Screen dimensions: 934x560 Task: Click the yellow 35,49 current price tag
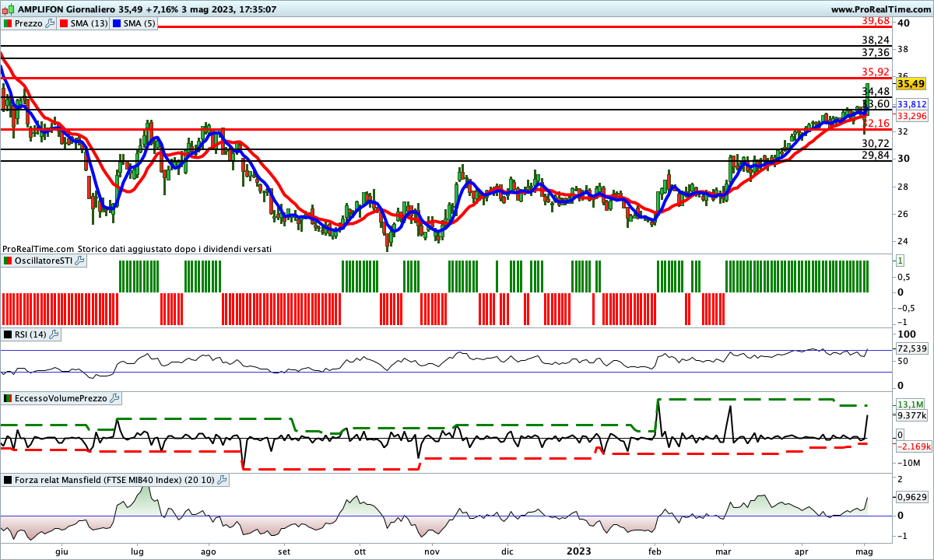coord(911,83)
